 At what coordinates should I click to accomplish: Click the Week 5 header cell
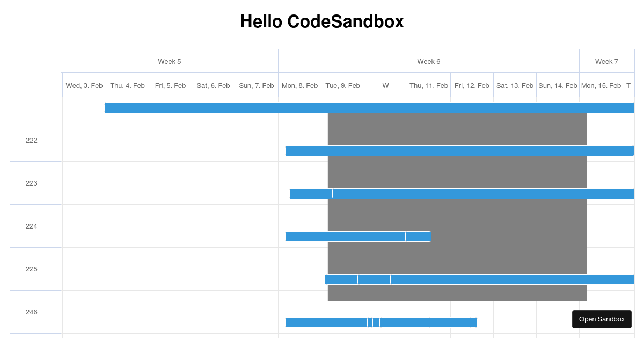pos(170,61)
